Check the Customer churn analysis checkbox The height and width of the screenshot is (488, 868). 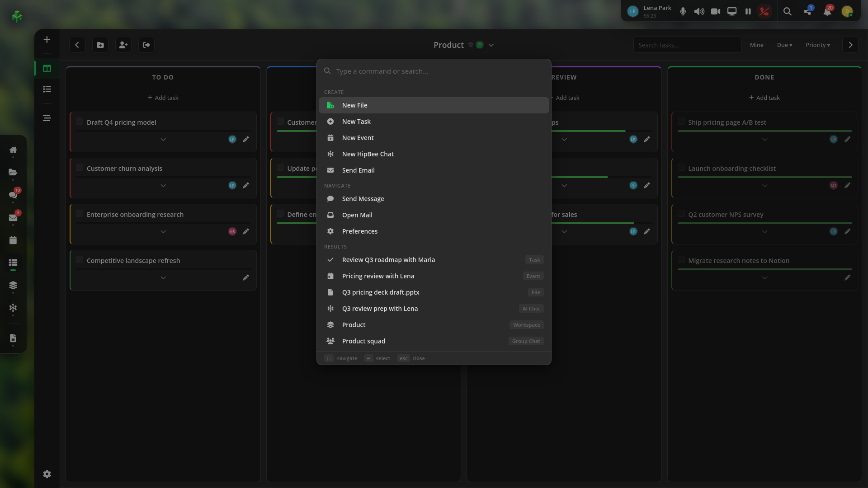click(80, 168)
